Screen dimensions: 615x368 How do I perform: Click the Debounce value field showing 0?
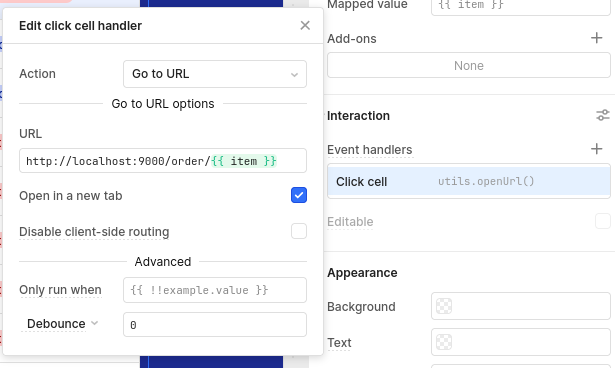(215, 324)
